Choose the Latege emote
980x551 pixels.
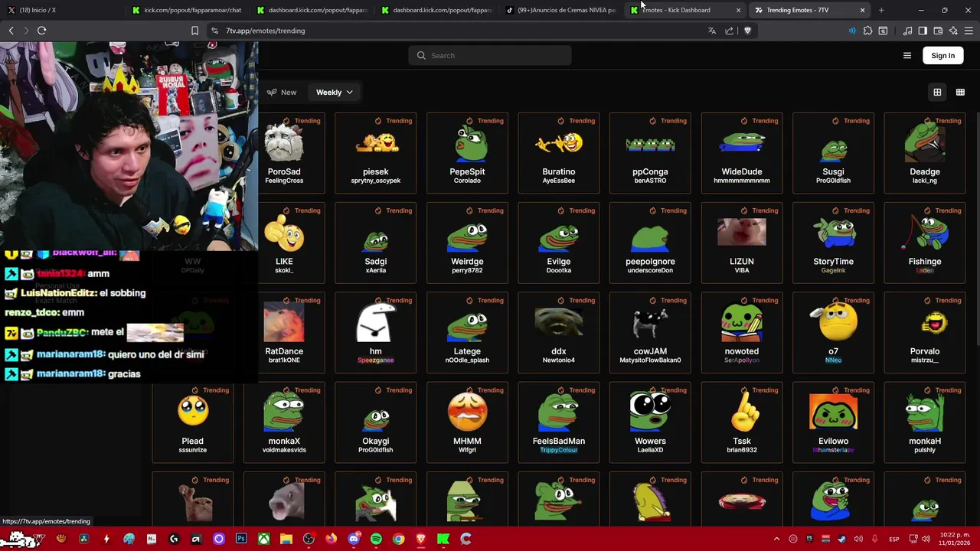click(x=467, y=332)
